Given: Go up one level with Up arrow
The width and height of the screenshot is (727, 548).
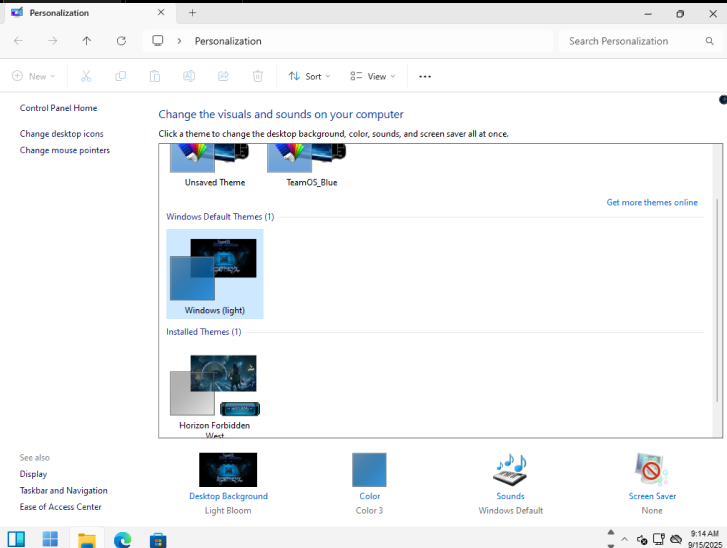Looking at the screenshot, I should (87, 41).
